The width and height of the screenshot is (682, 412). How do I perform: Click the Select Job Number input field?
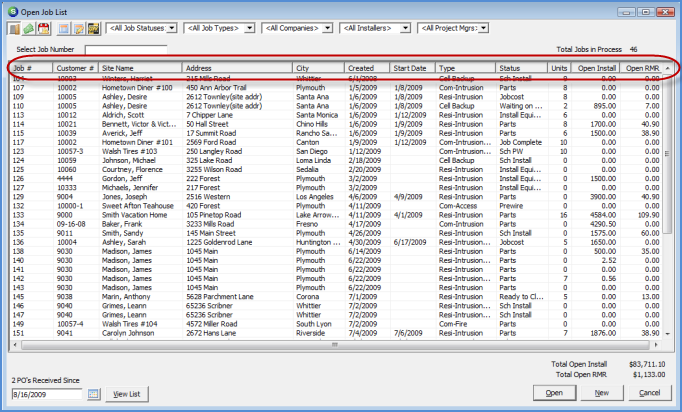coord(126,50)
